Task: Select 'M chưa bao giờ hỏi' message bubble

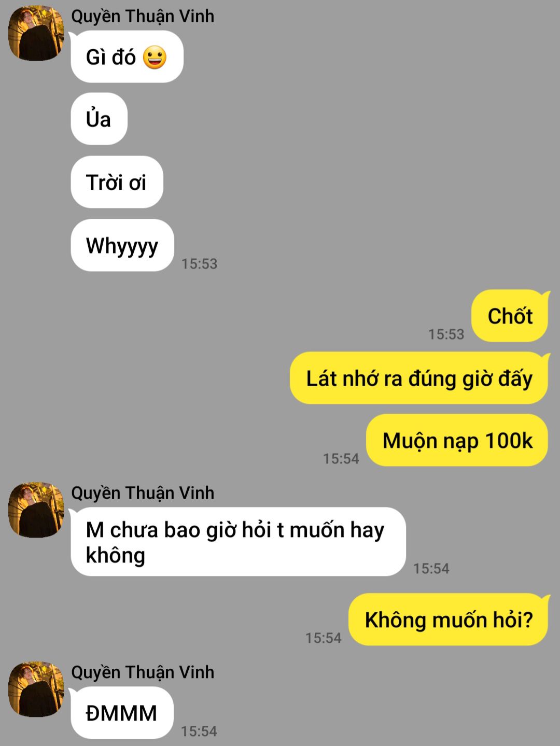Action: [238, 542]
